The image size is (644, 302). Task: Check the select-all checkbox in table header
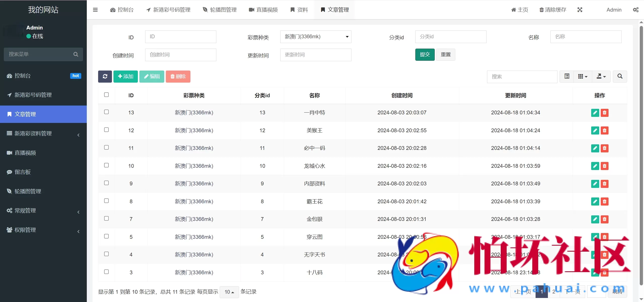106,94
